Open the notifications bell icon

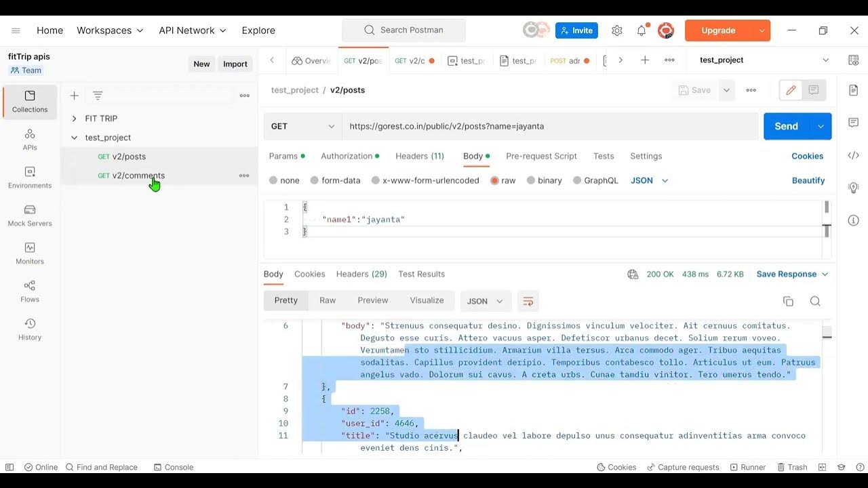coord(642,30)
